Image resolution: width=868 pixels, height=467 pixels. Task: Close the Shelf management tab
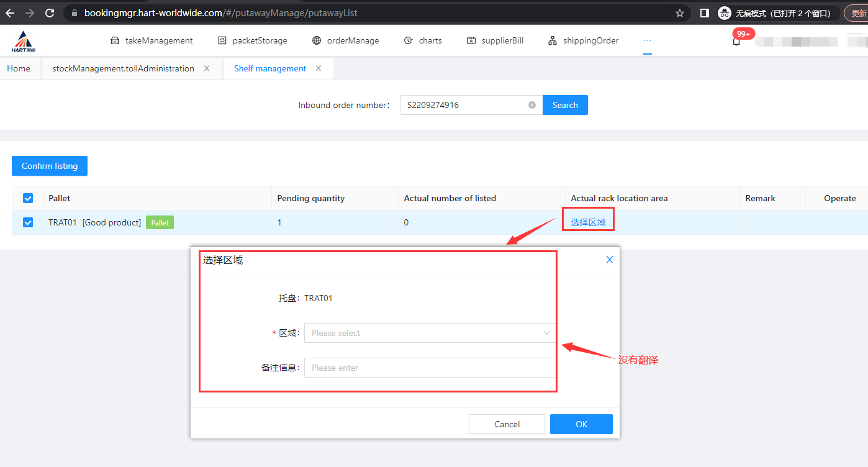[319, 68]
